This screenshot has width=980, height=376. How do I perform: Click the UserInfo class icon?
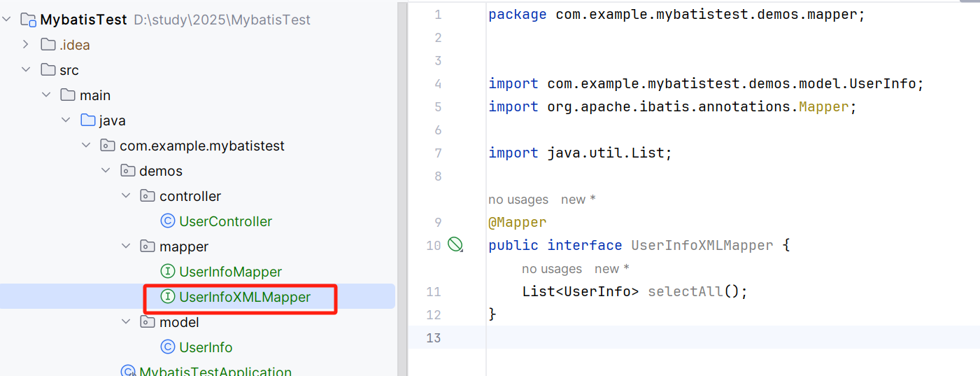167,347
